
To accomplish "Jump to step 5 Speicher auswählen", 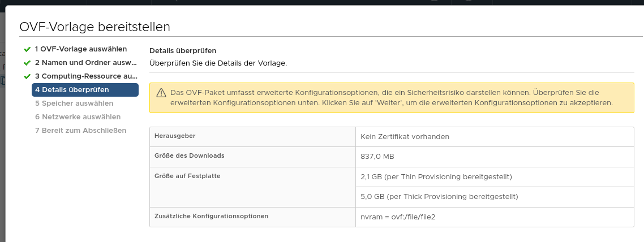I will pyautogui.click(x=74, y=103).
